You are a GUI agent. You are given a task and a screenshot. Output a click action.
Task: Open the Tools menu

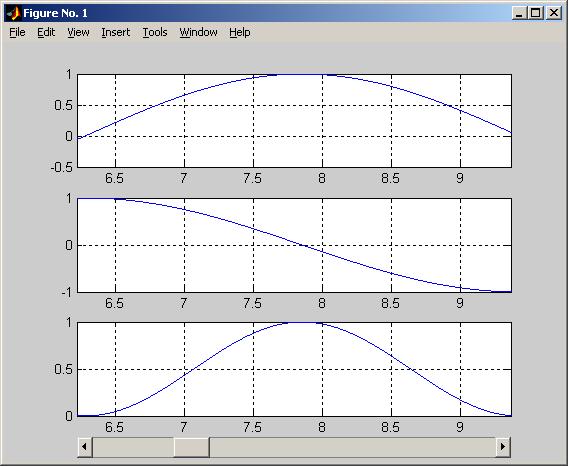[x=155, y=32]
